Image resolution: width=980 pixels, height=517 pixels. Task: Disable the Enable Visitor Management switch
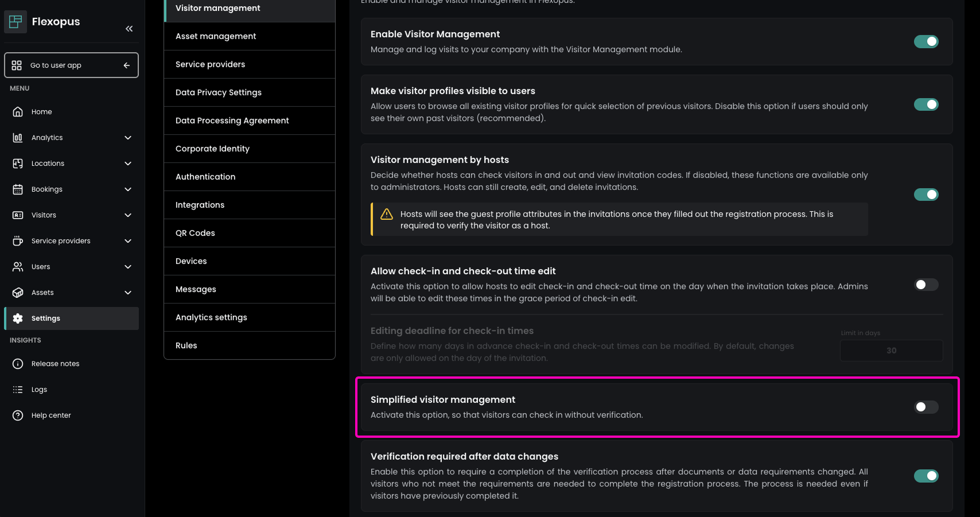[x=925, y=41]
